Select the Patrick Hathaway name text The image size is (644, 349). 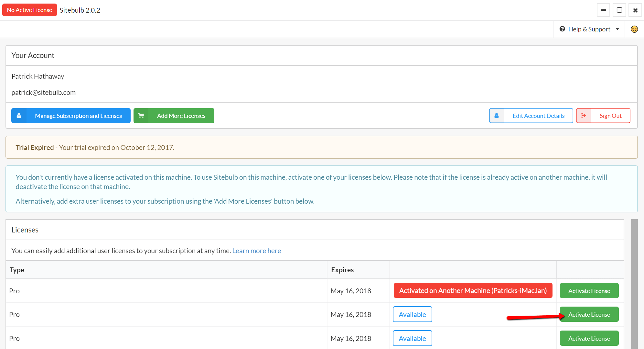click(38, 76)
